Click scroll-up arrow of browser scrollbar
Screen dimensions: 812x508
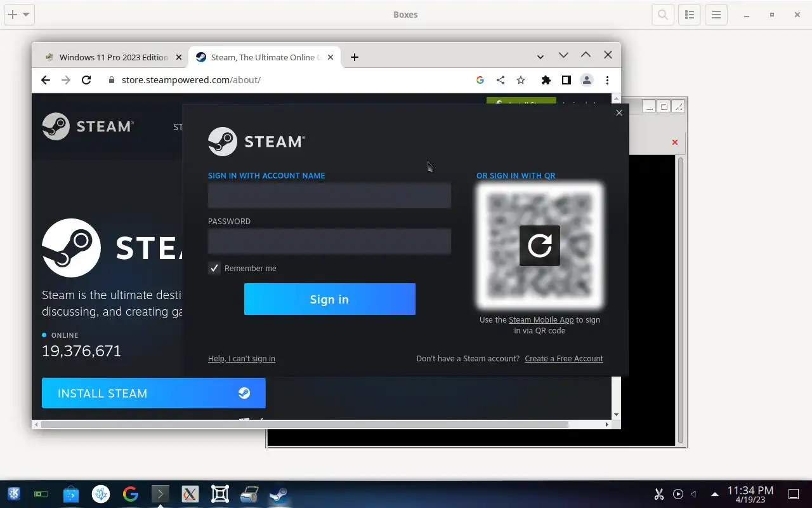[616, 98]
